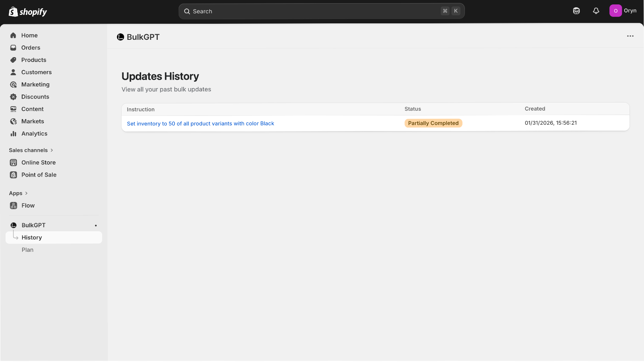Go to the Plan page

(27, 250)
